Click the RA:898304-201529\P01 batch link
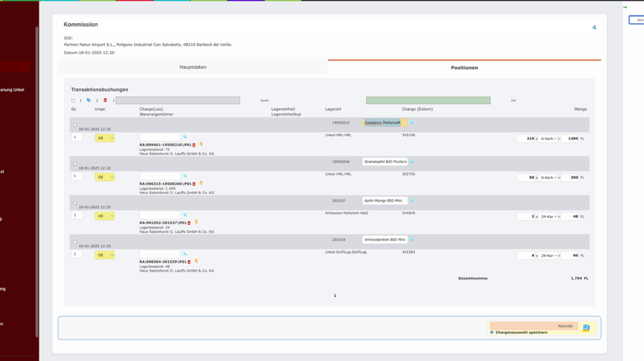 pyautogui.click(x=162, y=262)
